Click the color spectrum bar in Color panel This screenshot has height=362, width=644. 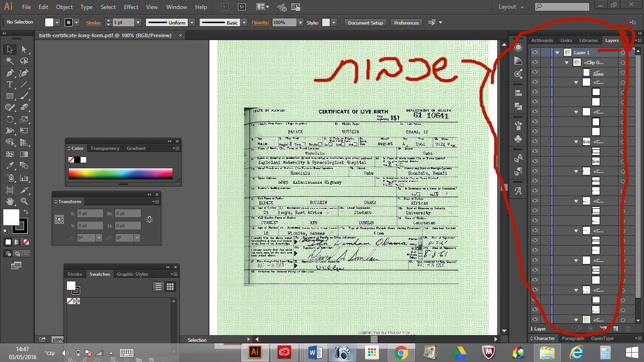(x=121, y=173)
